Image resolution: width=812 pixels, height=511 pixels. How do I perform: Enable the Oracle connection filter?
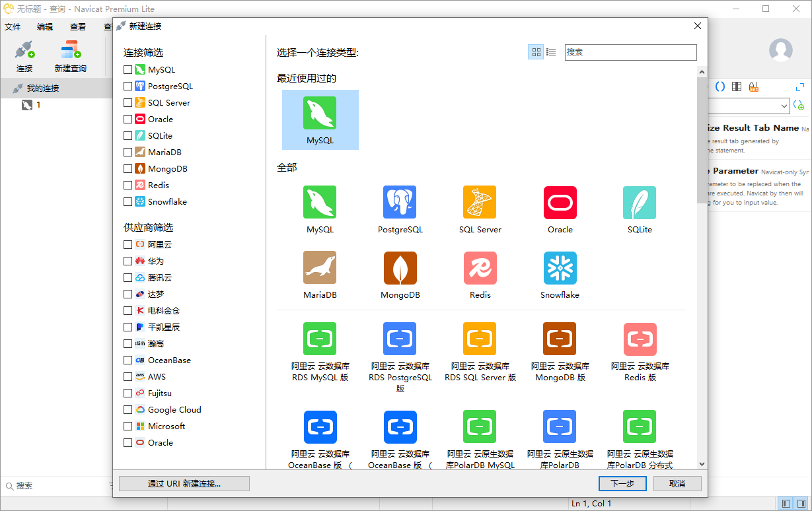coord(128,119)
